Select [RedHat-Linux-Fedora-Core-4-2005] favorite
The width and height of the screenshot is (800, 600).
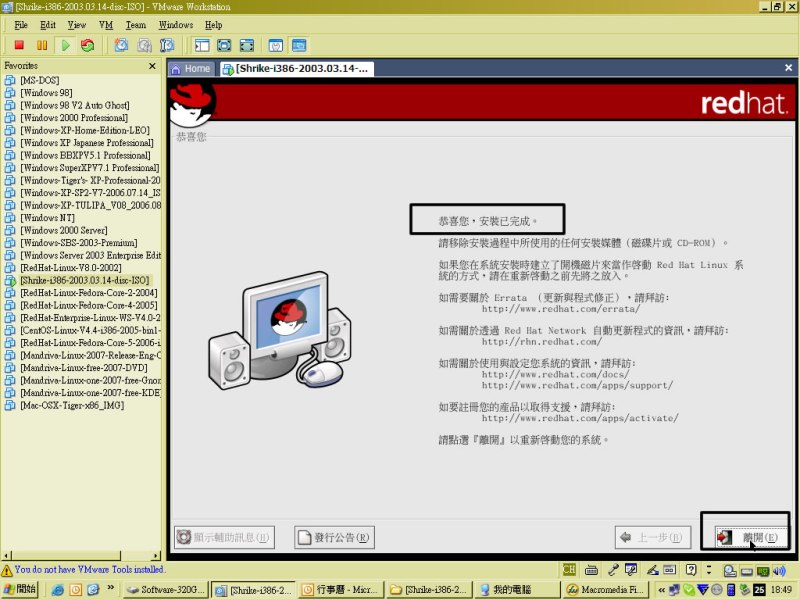[x=89, y=305]
